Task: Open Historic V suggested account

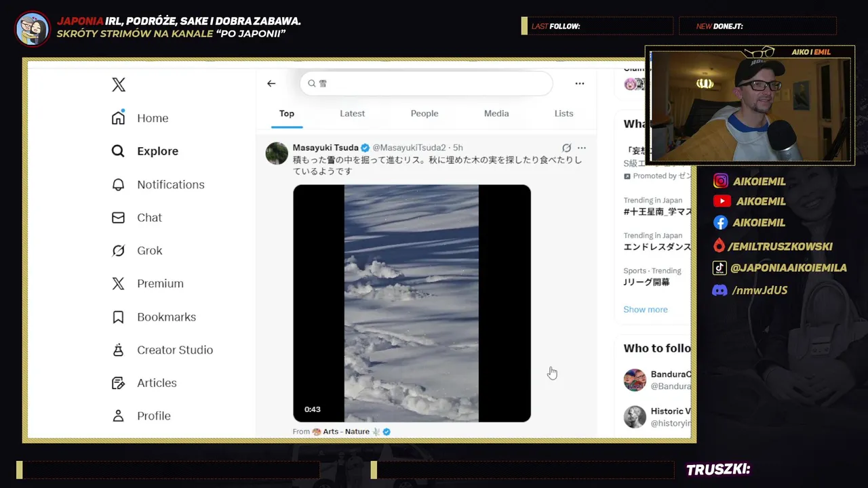Action: tap(671, 411)
